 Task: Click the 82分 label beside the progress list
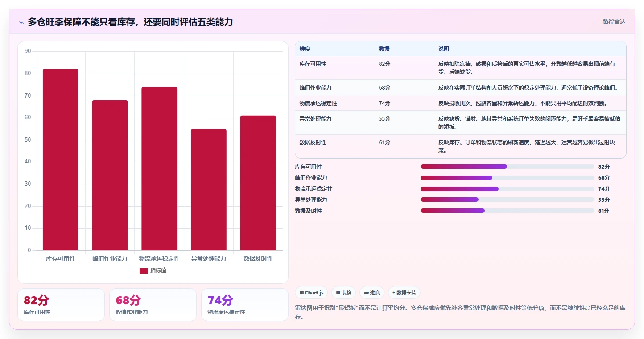pyautogui.click(x=604, y=167)
